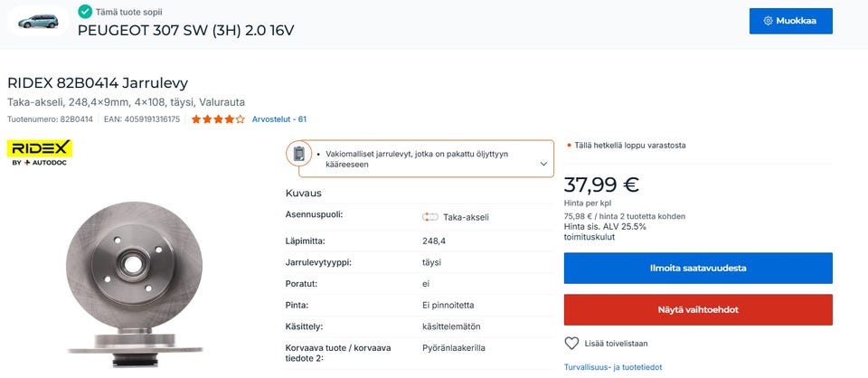The width and height of the screenshot is (868, 378).
Task: Click the heart wishlist icon
Action: (x=571, y=344)
